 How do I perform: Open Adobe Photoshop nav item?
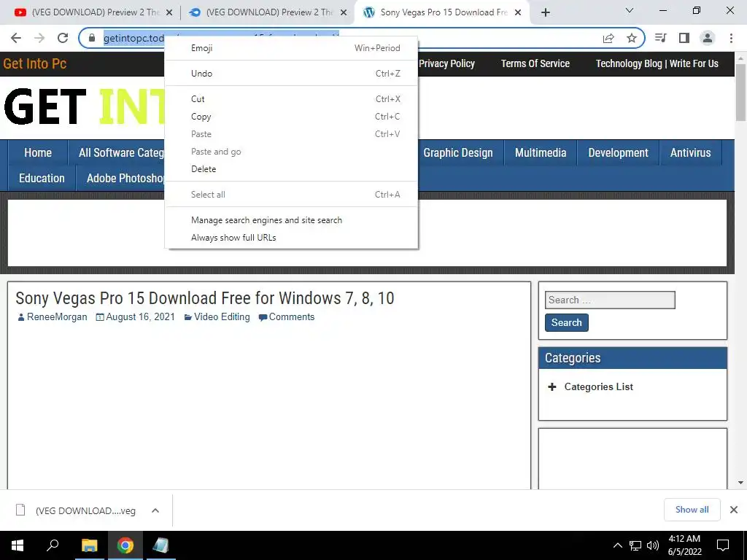tap(125, 178)
